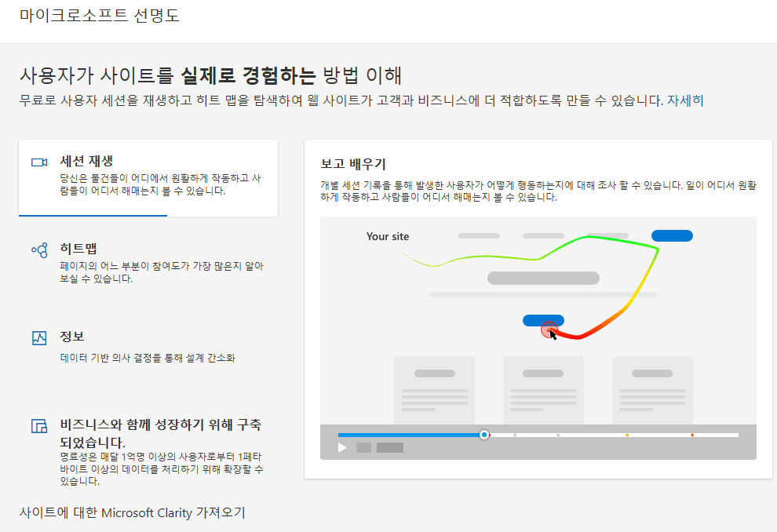This screenshot has width=777, height=532.
Task: Click the scale-with-business layout icon
Action: coord(39,425)
